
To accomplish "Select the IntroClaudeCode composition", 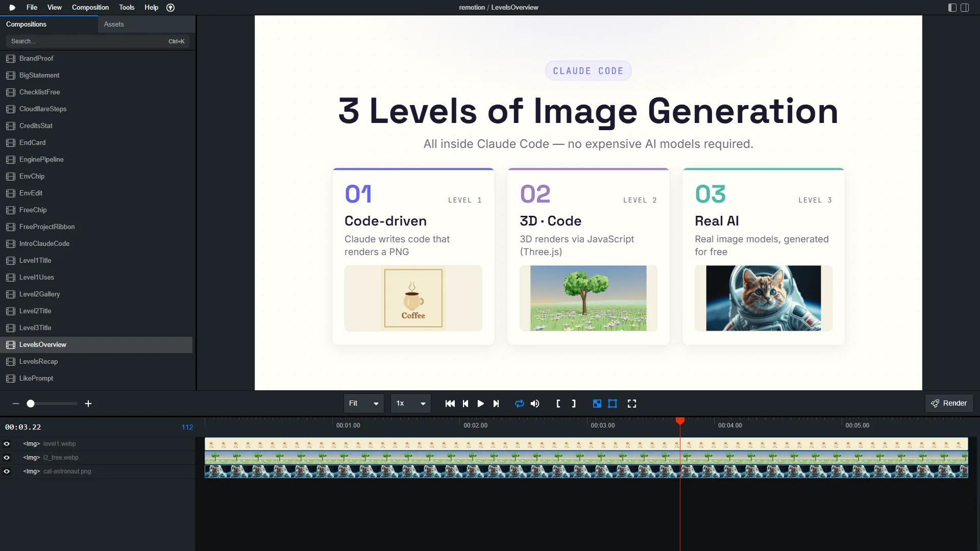I will click(x=96, y=244).
